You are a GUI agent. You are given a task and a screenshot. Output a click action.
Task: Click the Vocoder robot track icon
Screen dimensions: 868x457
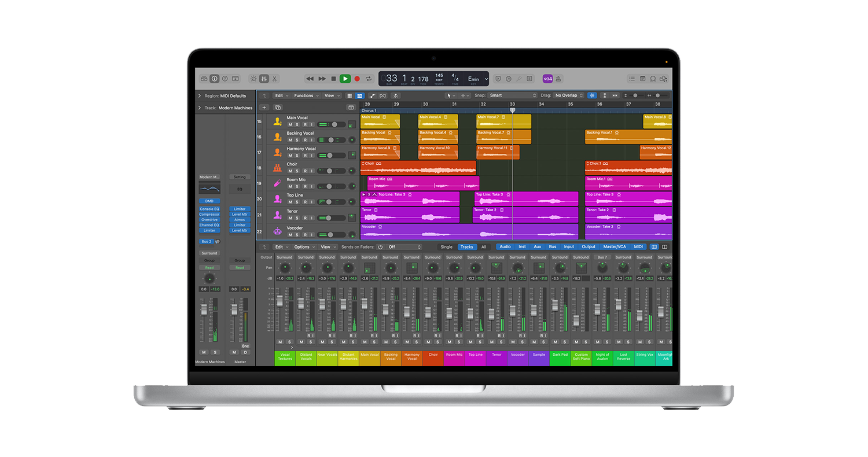pyautogui.click(x=277, y=231)
